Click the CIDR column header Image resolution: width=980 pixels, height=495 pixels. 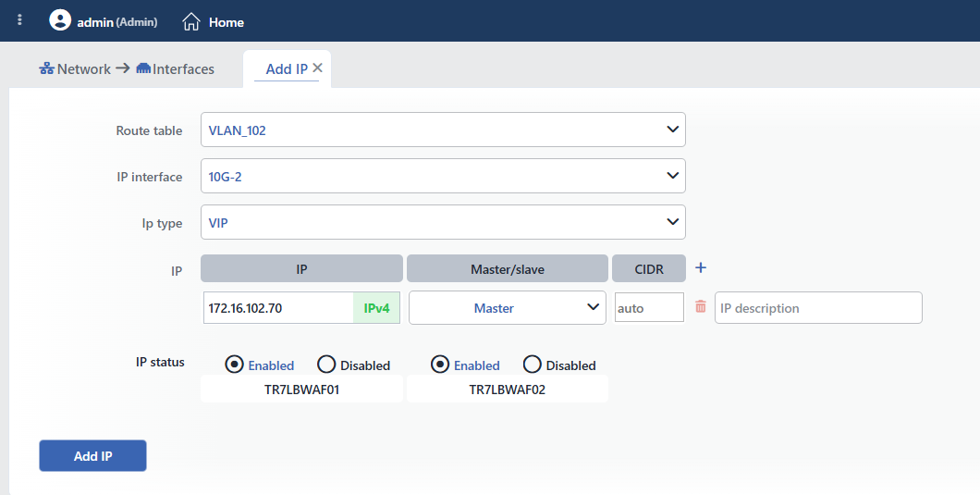click(x=649, y=269)
